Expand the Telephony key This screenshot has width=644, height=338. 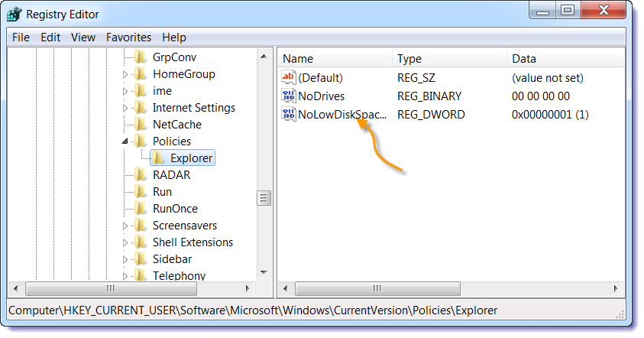125,276
